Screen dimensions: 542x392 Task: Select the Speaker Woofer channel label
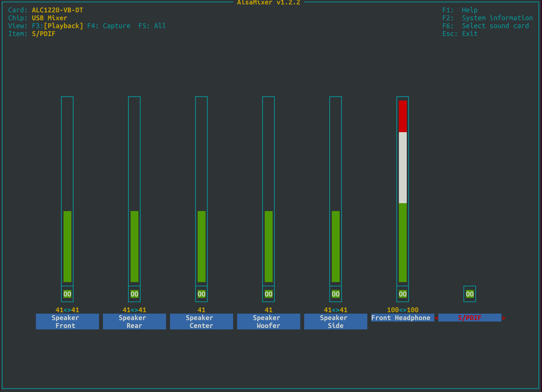(x=268, y=322)
